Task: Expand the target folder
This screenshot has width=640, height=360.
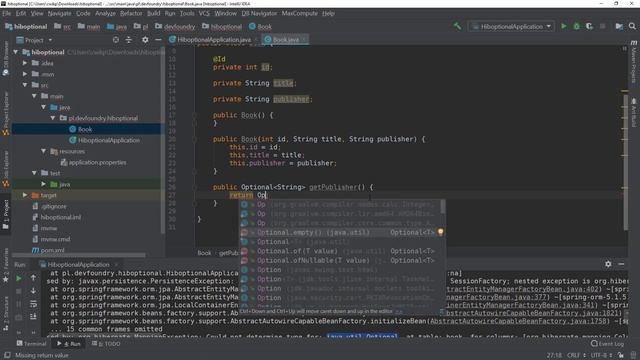Action: (x=25, y=195)
